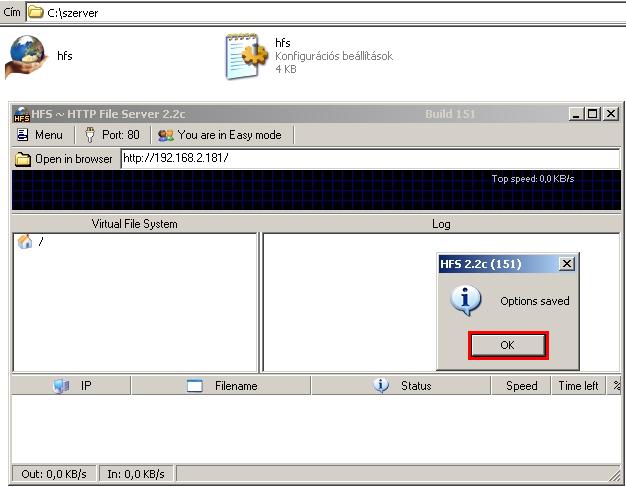Click the % column header

click(x=616, y=386)
